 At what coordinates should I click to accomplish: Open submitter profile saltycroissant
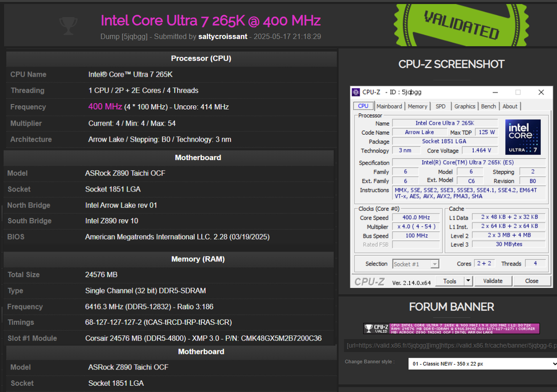pyautogui.click(x=223, y=37)
